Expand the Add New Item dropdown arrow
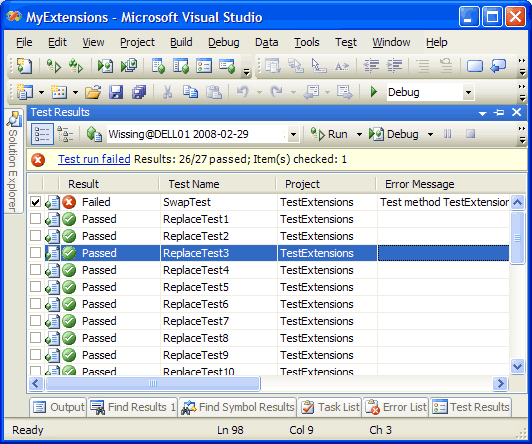Image resolution: width=532 pixels, height=444 pixels. pos(75,92)
